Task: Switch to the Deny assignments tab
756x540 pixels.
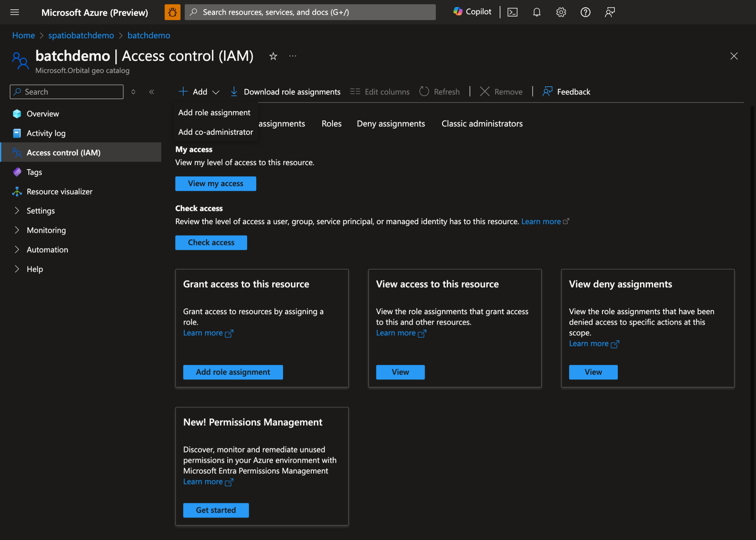Action: 391,124
